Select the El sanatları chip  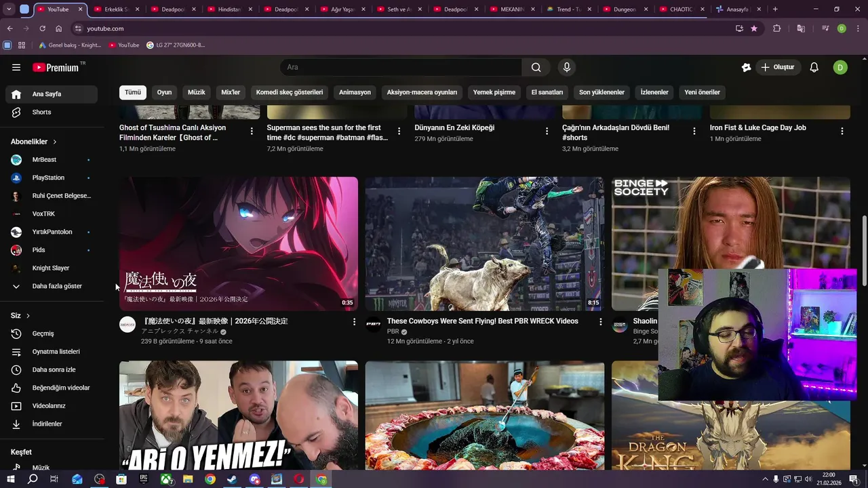[547, 92]
